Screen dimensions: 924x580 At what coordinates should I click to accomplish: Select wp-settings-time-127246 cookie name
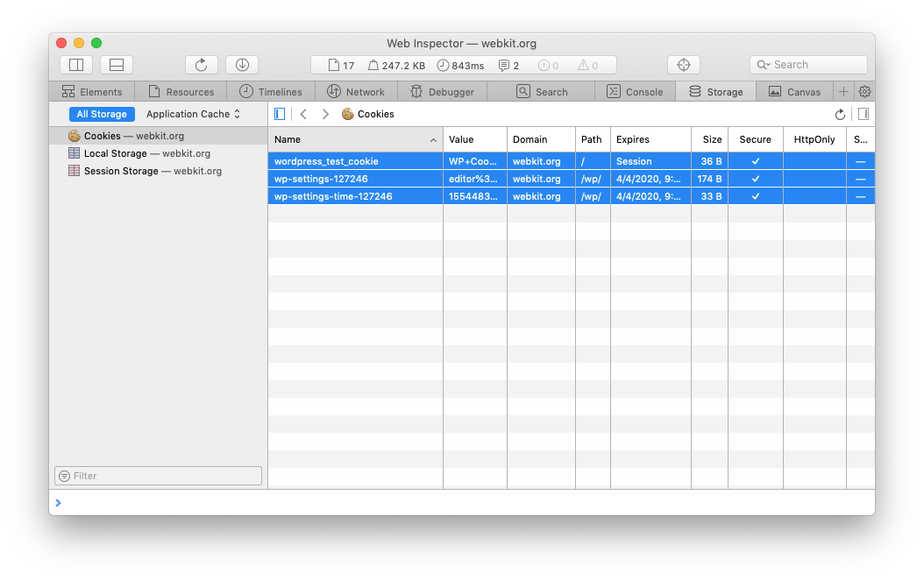click(x=333, y=196)
